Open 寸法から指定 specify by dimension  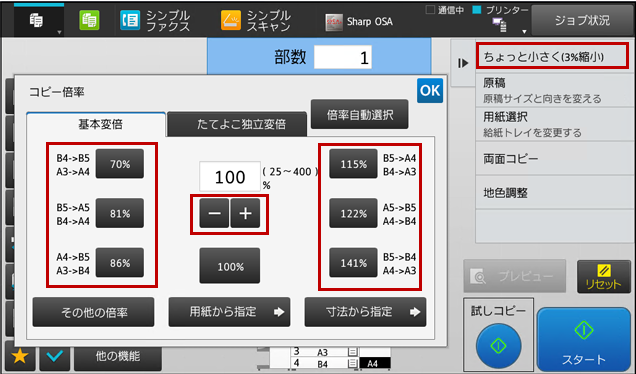(365, 312)
